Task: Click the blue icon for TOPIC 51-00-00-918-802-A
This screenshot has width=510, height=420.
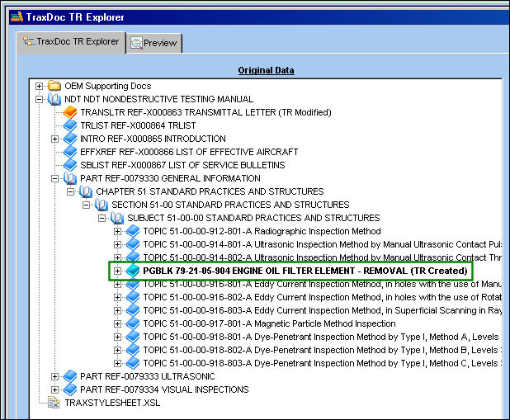Action: click(x=133, y=351)
